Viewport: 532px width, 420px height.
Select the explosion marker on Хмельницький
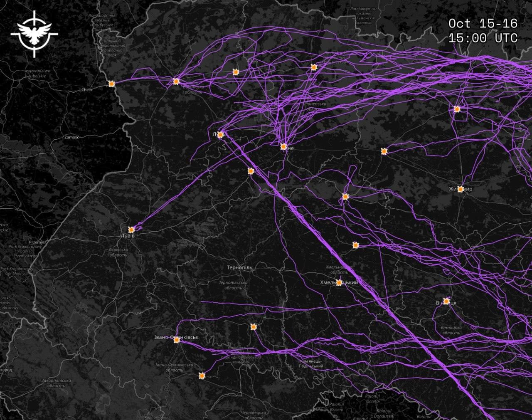[x=339, y=283]
